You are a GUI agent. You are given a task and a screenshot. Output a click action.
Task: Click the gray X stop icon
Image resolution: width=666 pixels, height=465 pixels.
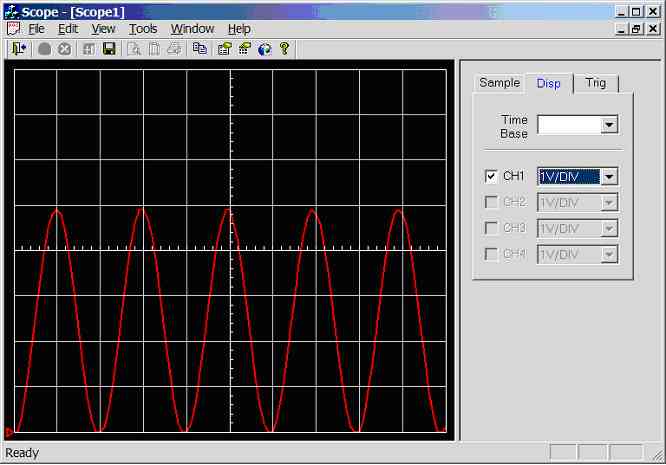pos(64,48)
